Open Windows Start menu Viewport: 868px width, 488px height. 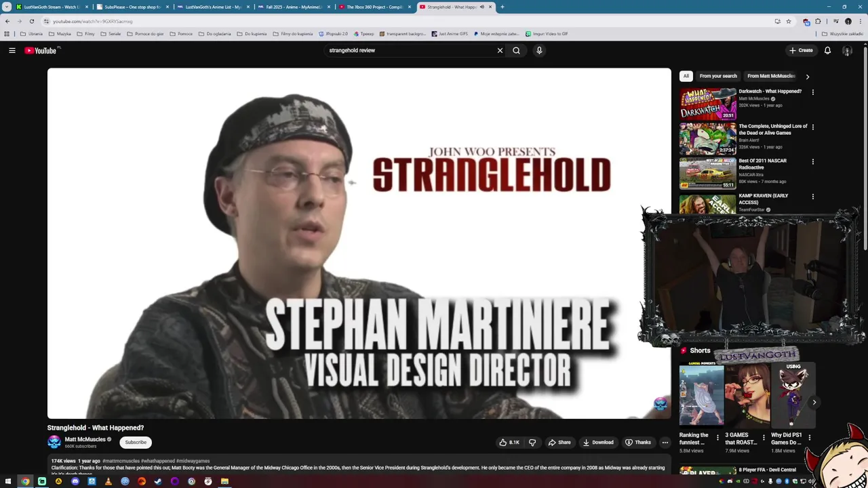point(7,481)
